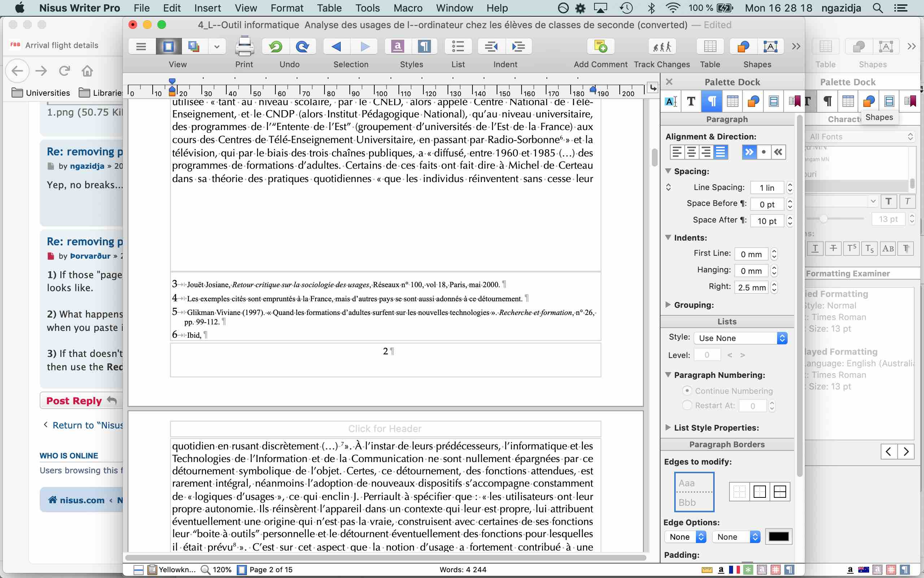Open Shapes palette group in front dock
Screen dimensions: 924x578
(x=753, y=101)
